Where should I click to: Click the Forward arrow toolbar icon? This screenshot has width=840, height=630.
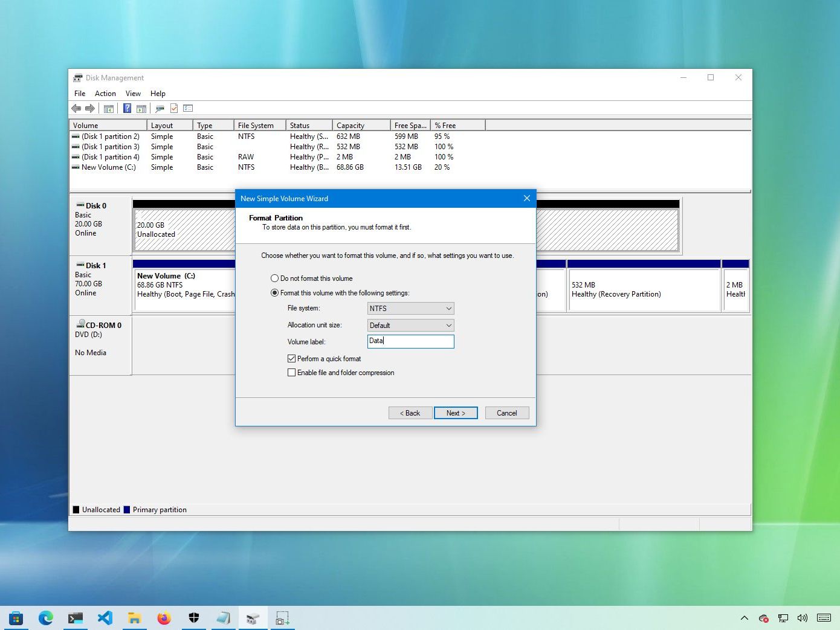tap(90, 109)
